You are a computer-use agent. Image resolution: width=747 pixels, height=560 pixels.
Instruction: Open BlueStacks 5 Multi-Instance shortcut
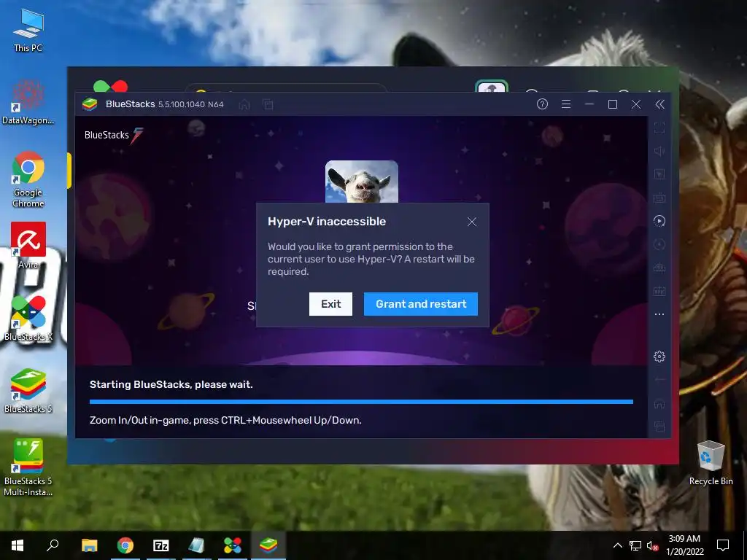coord(28,467)
